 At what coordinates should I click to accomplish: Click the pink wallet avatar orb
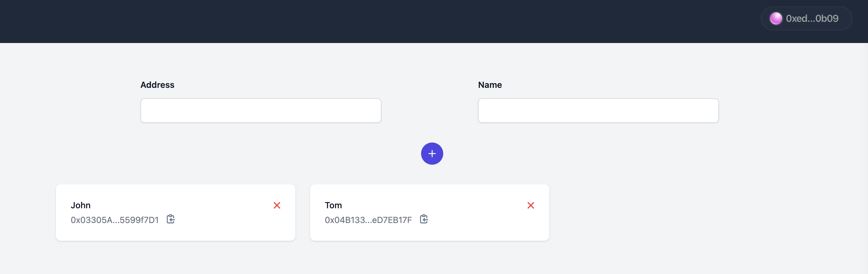[x=776, y=18]
